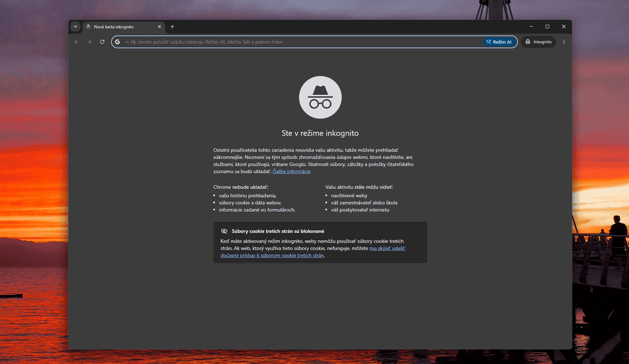Click the Google G icon in address bar
This screenshot has height=364, width=629.
(117, 42)
